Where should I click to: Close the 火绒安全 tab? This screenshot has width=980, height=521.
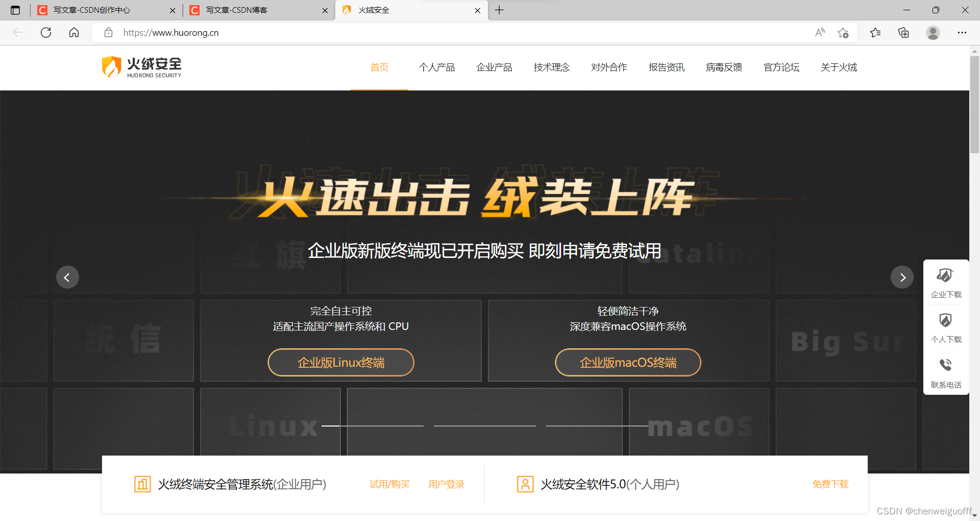[x=477, y=10]
